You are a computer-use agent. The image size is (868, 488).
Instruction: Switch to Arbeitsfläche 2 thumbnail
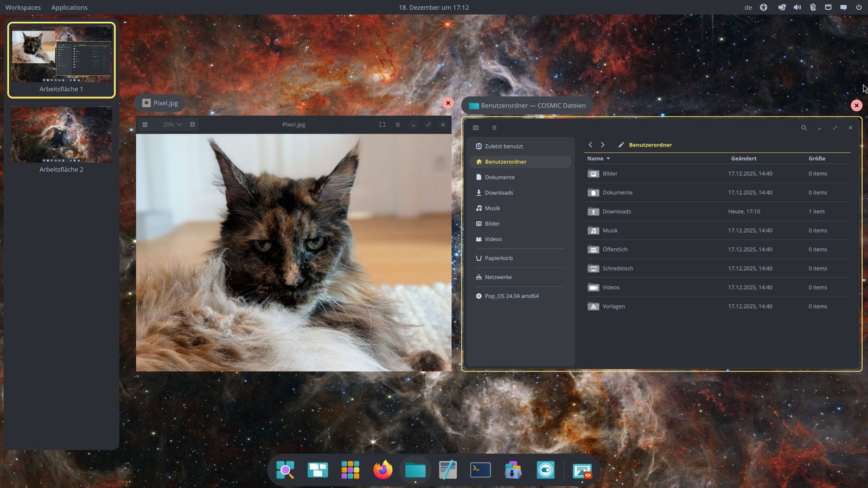(x=61, y=134)
